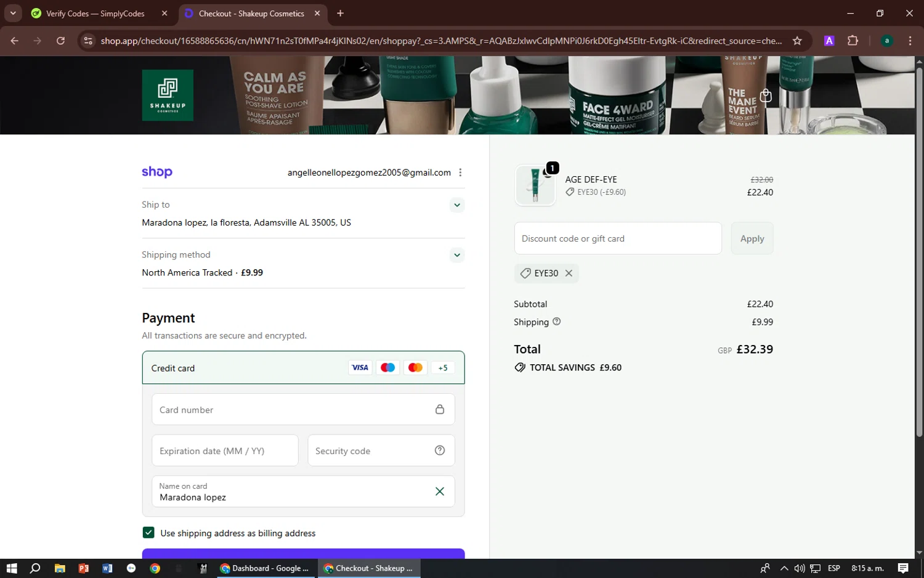Screen dimensions: 924x578
Task: Click TOTAL SAVINGS £9.60 text
Action: tap(575, 367)
